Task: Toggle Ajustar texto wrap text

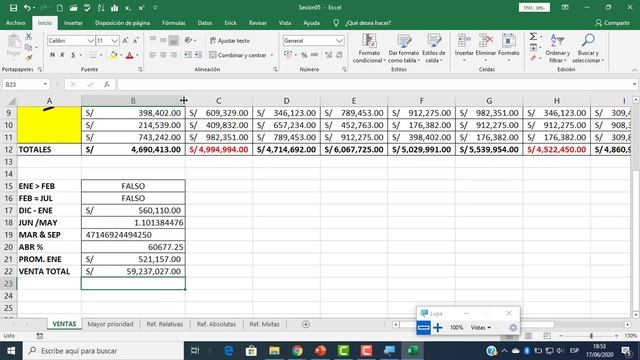Action: tap(229, 40)
